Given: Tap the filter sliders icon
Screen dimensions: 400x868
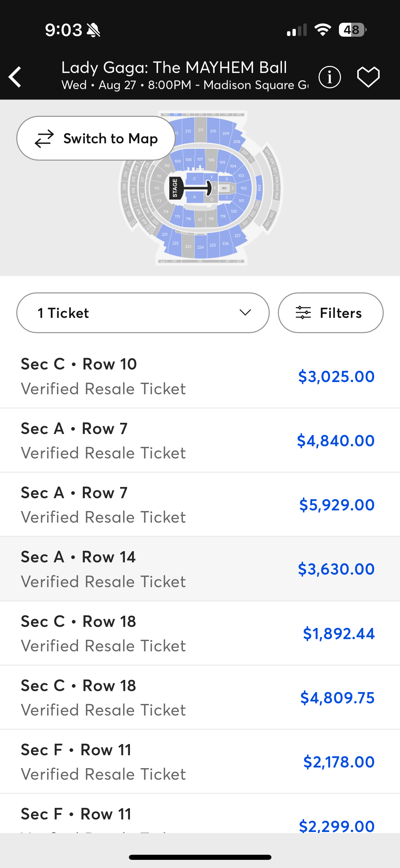Looking at the screenshot, I should 303,313.
